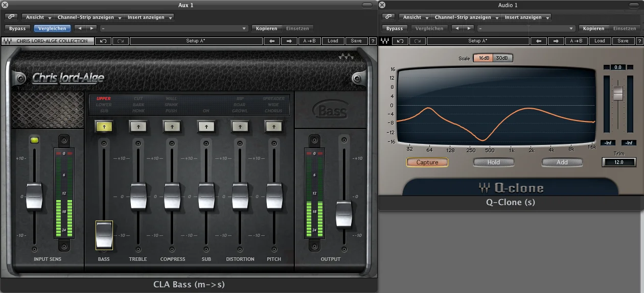Toggle the BASS mode selector button
Image resolution: width=644 pixels, height=293 pixels.
click(x=103, y=126)
